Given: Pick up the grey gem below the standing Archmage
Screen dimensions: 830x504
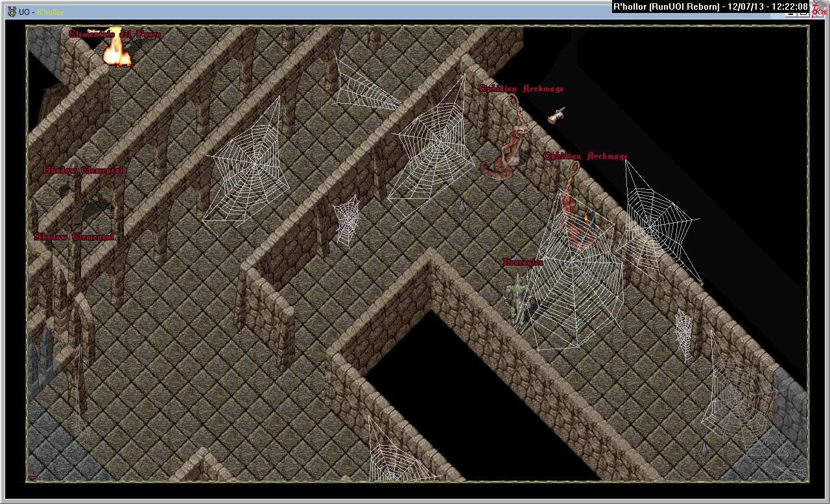Looking at the screenshot, I should pos(461,207).
